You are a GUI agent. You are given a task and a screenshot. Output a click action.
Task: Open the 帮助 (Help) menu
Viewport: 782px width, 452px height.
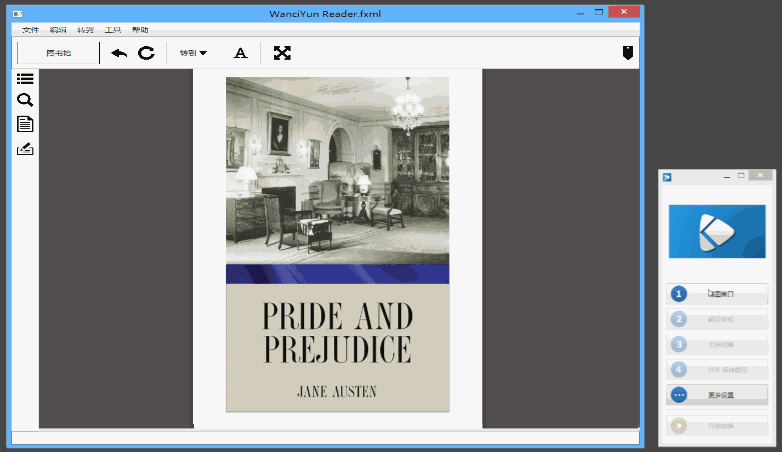click(x=140, y=30)
